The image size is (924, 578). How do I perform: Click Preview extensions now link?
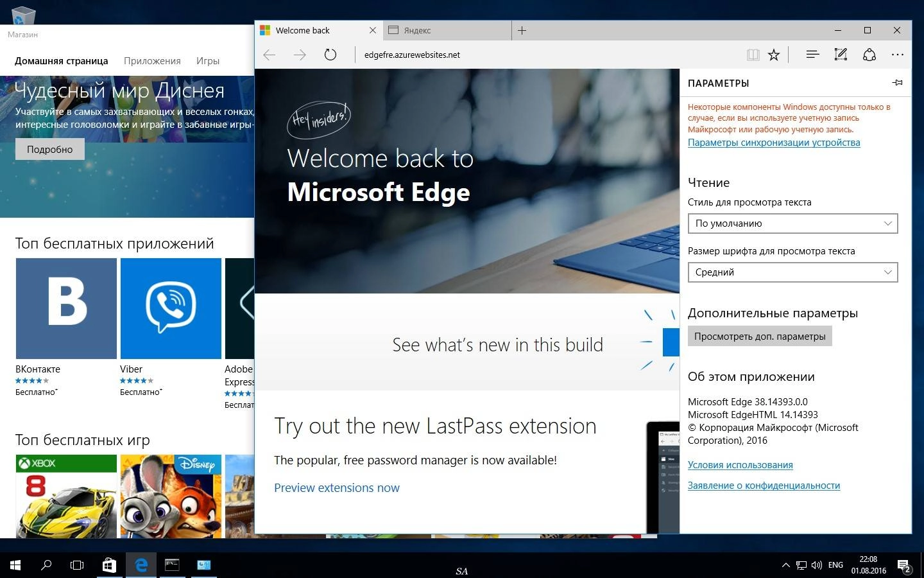[x=337, y=488]
